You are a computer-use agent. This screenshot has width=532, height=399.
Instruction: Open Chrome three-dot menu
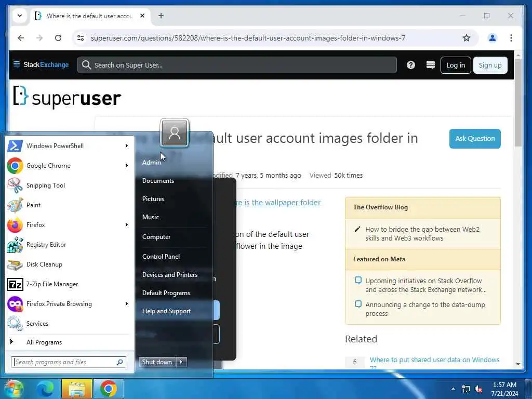[511, 38]
